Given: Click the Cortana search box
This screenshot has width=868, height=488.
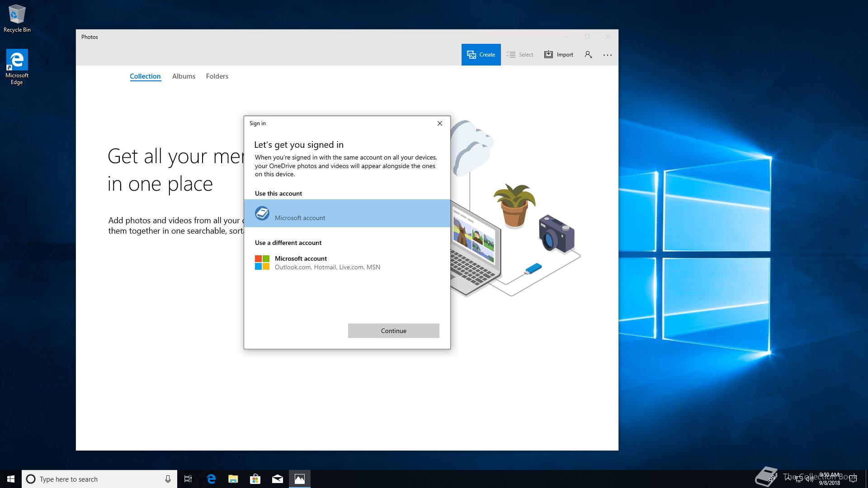Looking at the screenshot, I should pyautogui.click(x=99, y=479).
